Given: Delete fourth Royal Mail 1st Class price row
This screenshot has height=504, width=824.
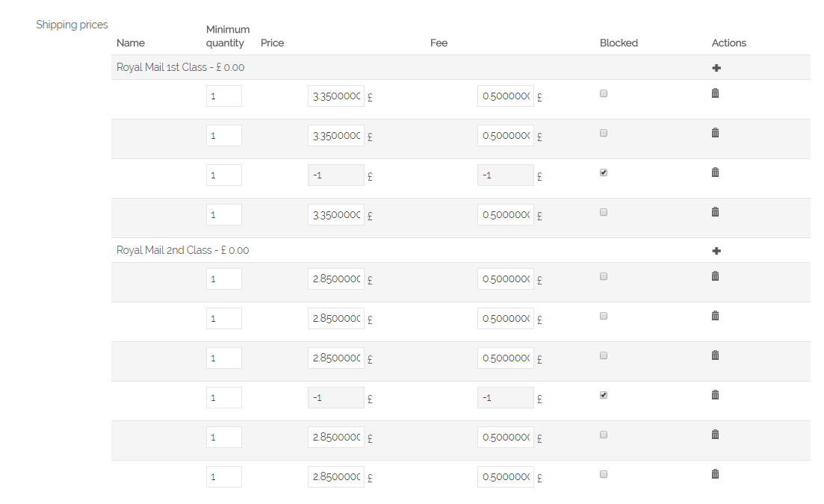Looking at the screenshot, I should [x=715, y=212].
